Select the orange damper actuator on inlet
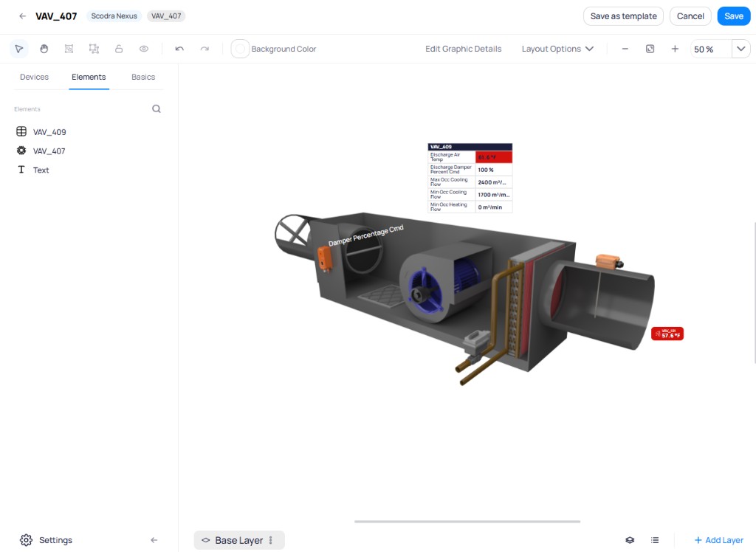Image resolution: width=756 pixels, height=552 pixels. click(x=325, y=258)
